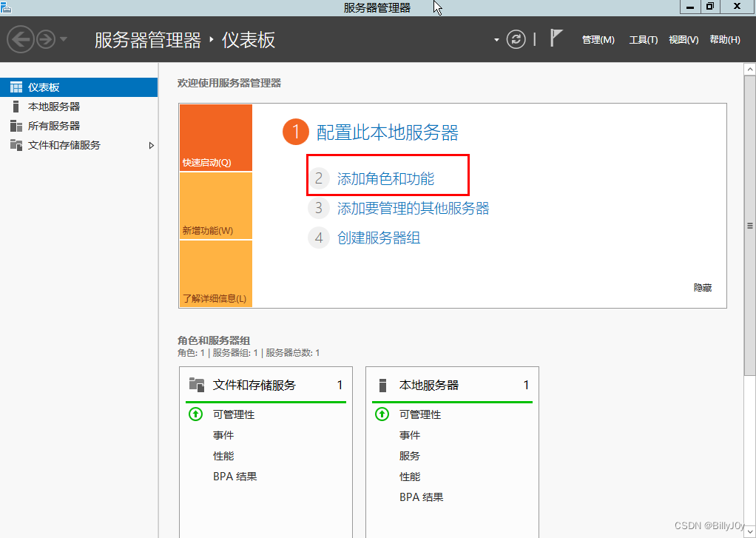Click the vertical scrollbar thumb

pyautogui.click(x=750, y=225)
